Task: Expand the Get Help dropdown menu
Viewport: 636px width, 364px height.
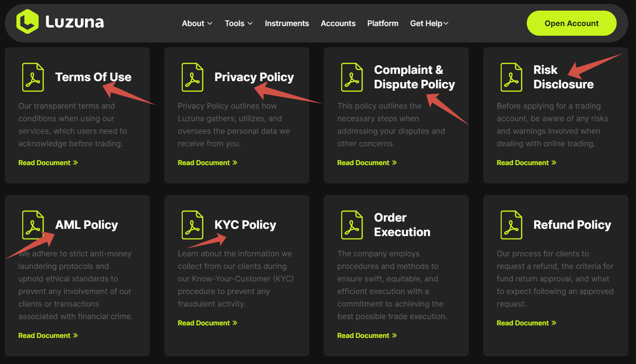Action: [x=429, y=23]
